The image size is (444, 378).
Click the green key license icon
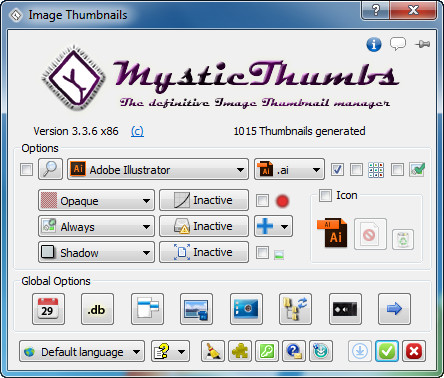(x=267, y=351)
